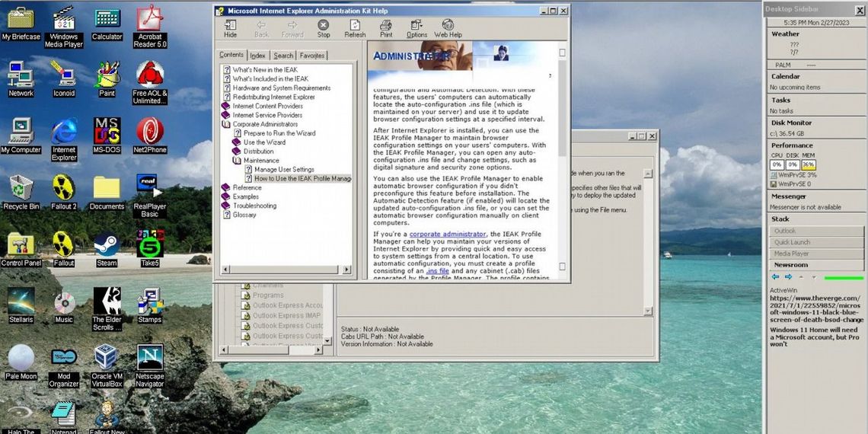Select Outlook Express IMAP in background tree

(286, 315)
